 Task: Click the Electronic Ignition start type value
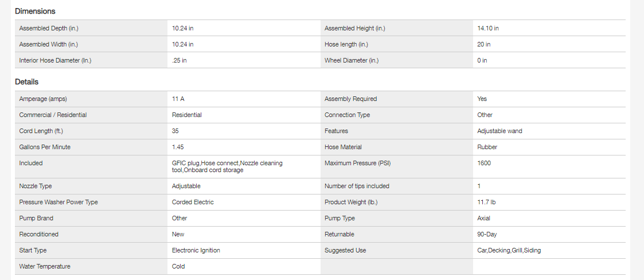pos(196,250)
